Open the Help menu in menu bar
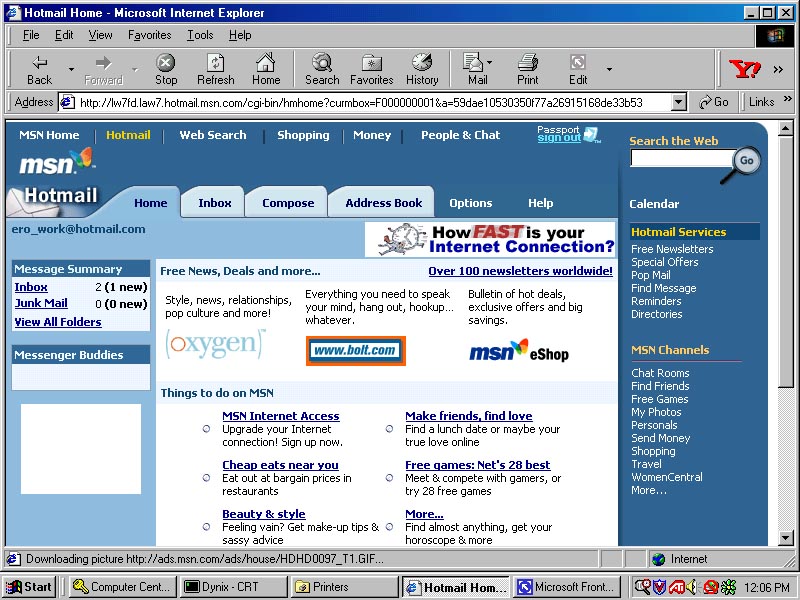This screenshot has height=600, width=800. (240, 35)
